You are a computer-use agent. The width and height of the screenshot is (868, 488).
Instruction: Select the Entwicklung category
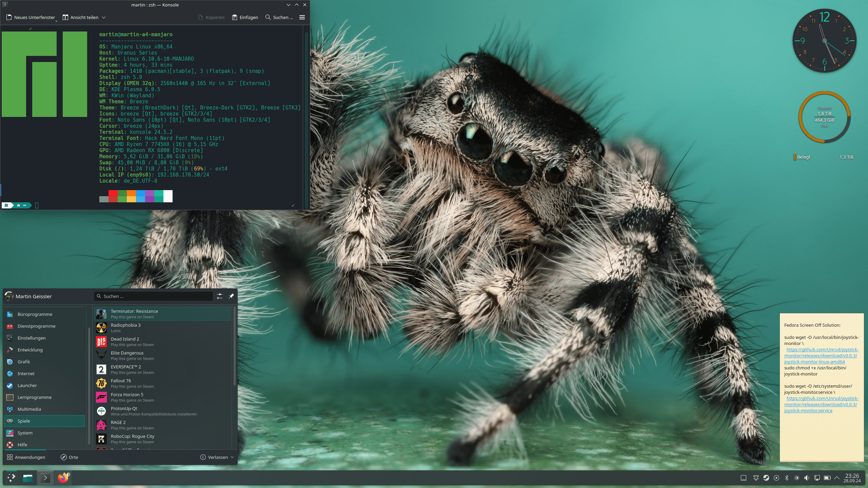pos(44,350)
